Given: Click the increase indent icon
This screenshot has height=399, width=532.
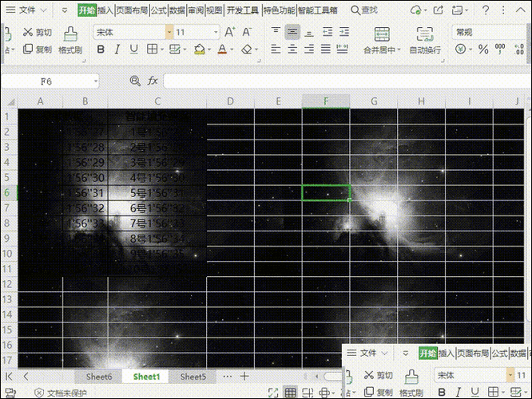Looking at the screenshot, I should (344, 32).
